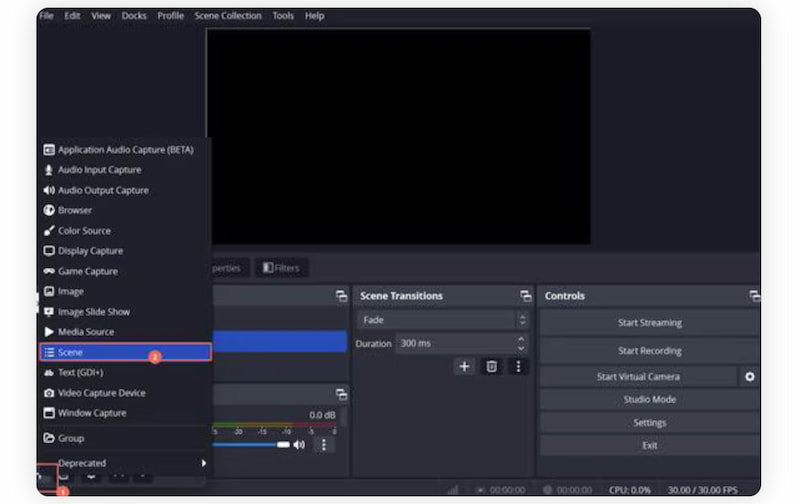Viewport: 800px width, 504px height.
Task: Pop out the sources dock
Action: (x=341, y=296)
